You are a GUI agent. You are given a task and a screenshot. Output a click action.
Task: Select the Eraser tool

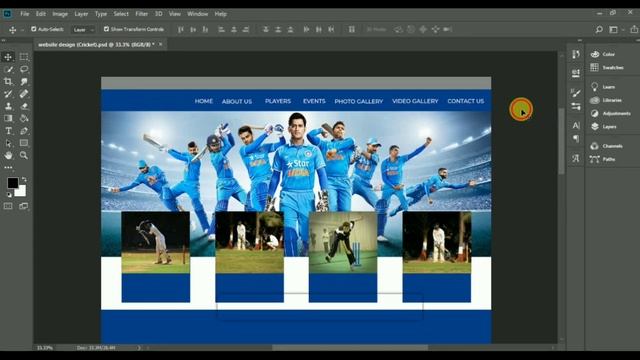tap(24, 106)
